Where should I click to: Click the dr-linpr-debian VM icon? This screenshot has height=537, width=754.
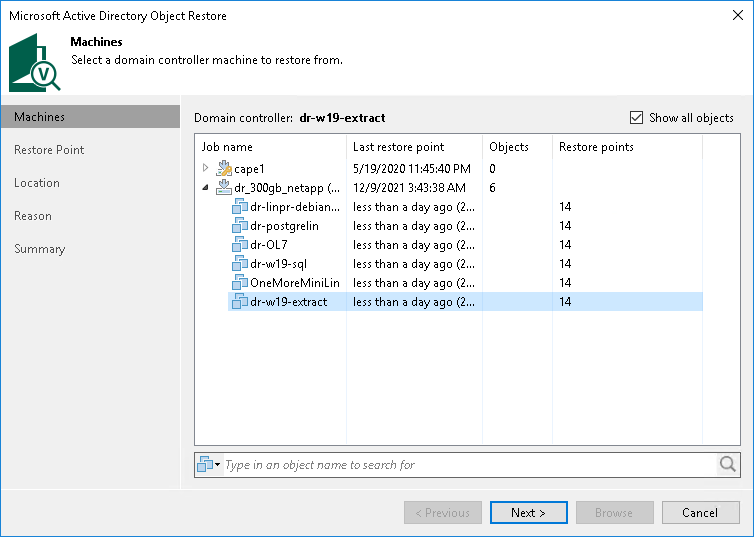[239, 207]
